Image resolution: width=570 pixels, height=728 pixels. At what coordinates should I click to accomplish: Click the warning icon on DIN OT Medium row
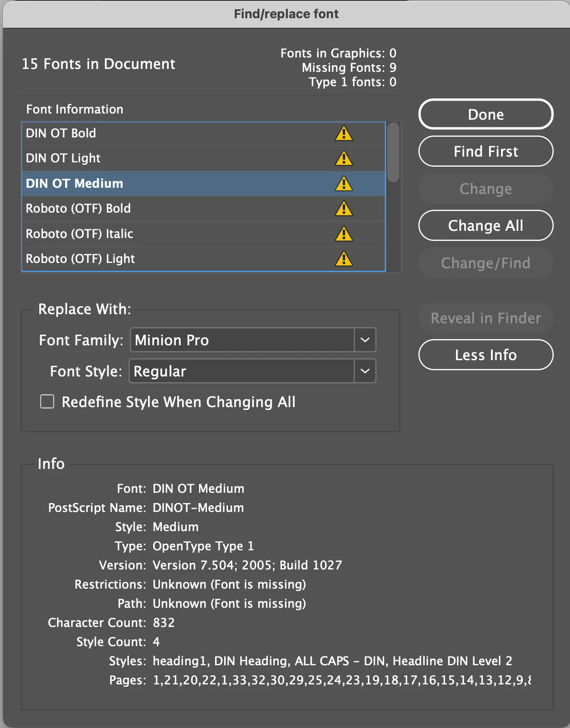click(343, 183)
